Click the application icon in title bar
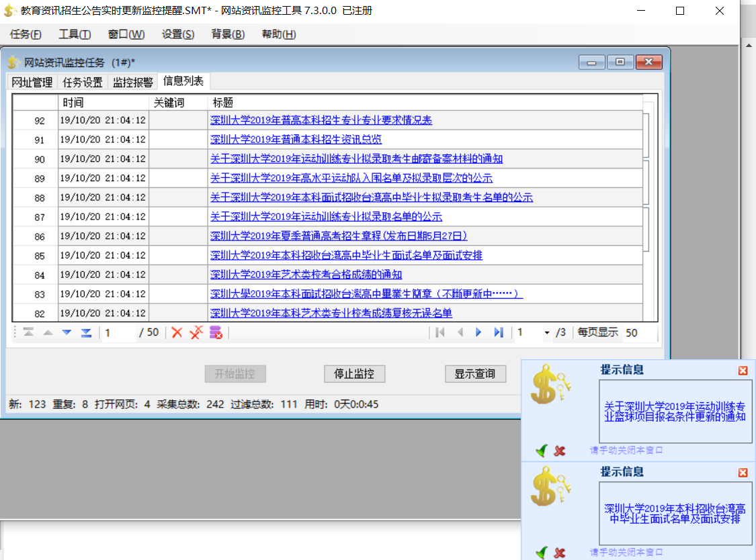This screenshot has height=560, width=756. (9, 11)
